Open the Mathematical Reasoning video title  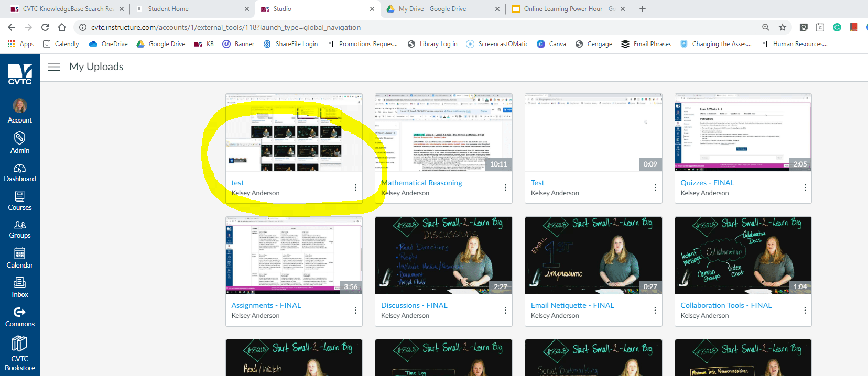(x=421, y=183)
